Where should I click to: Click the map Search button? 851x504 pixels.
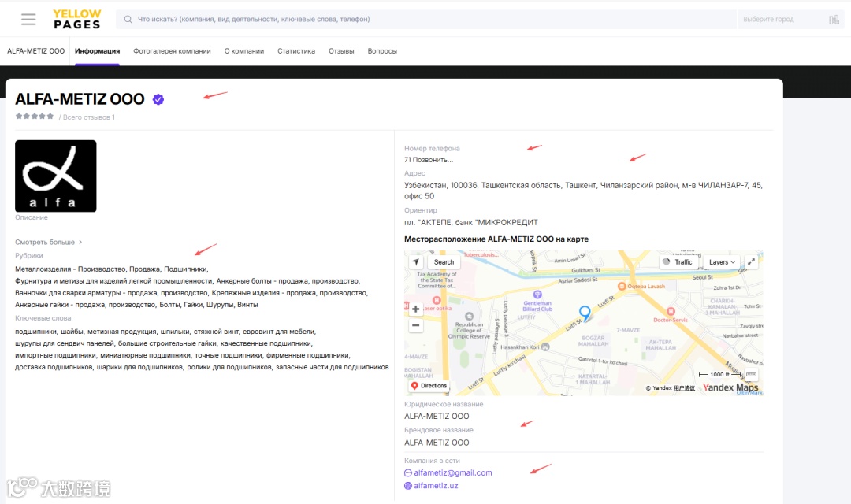tap(444, 262)
